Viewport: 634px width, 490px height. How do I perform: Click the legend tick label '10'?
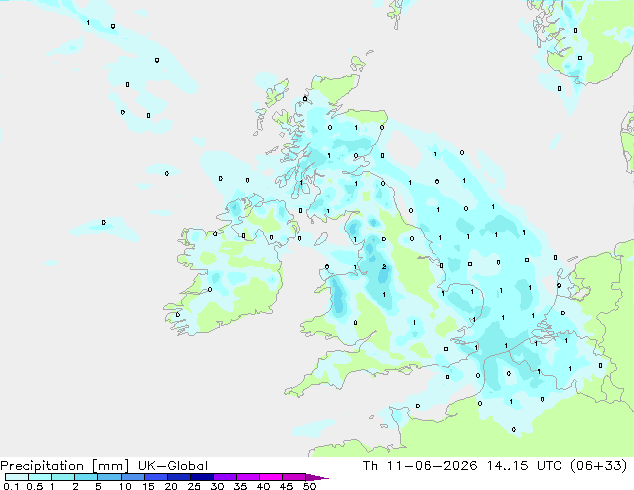[125, 486]
